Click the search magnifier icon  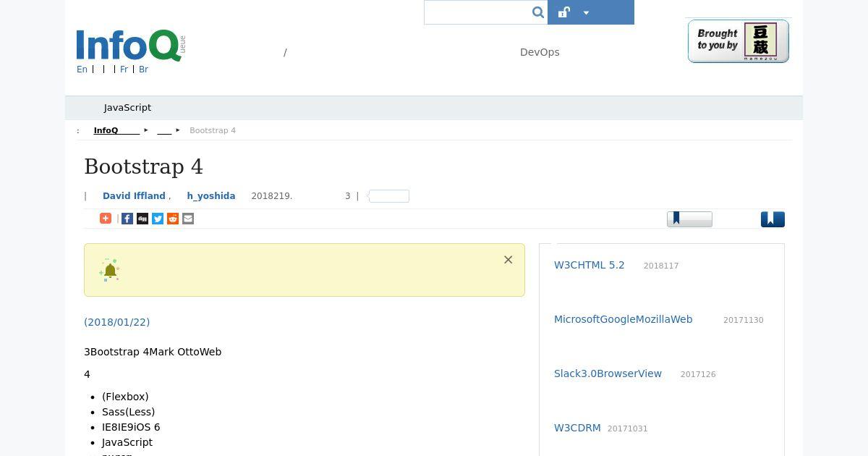[x=537, y=12]
